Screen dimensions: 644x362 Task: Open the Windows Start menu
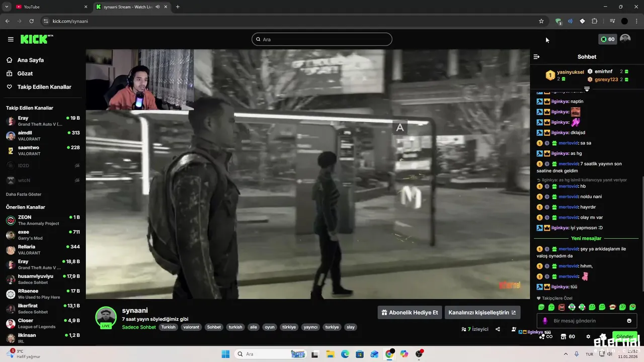225,354
